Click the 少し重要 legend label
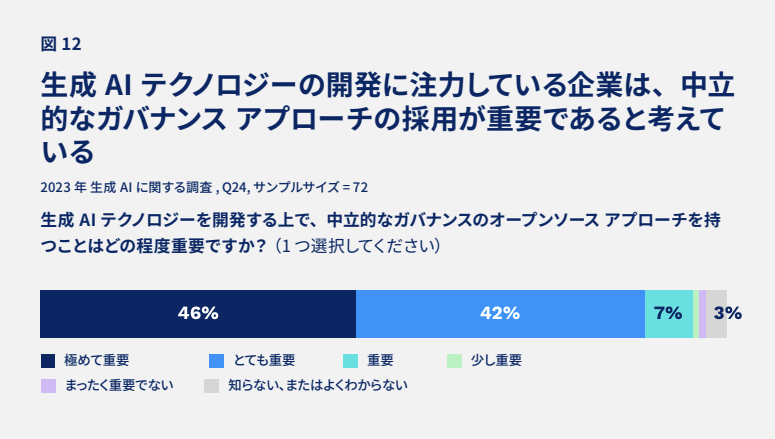 click(496, 360)
